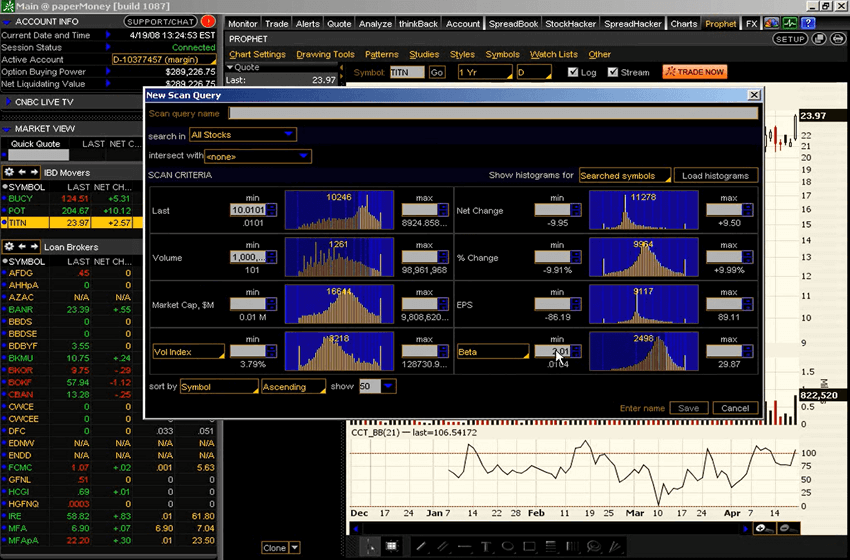Image resolution: width=850 pixels, height=560 pixels.
Task: Open the Drawing Tools menu
Action: [x=325, y=54]
